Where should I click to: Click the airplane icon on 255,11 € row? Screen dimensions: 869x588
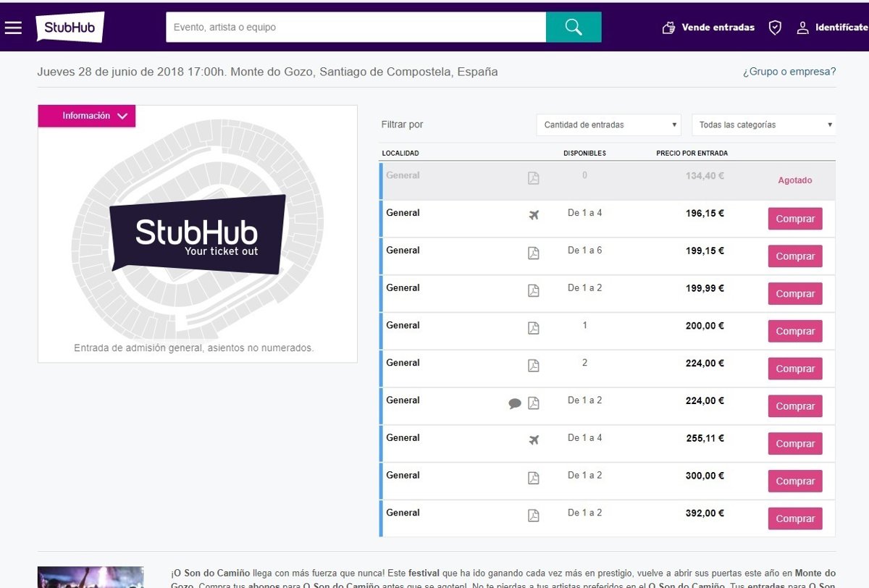pos(534,440)
